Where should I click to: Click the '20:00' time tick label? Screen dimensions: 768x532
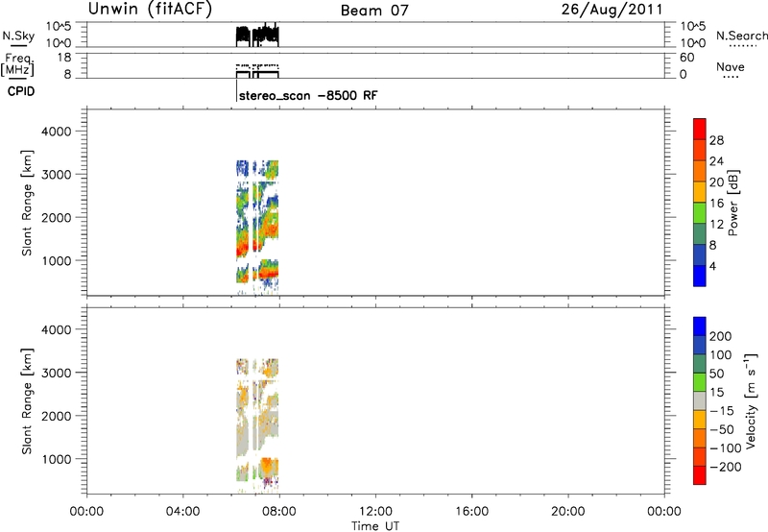(x=568, y=512)
